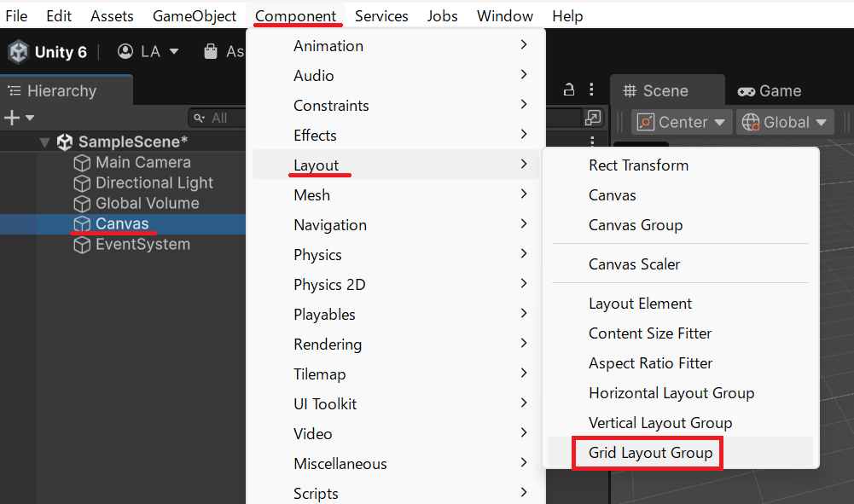Open the LA account dropdown
854x504 pixels.
[149, 52]
